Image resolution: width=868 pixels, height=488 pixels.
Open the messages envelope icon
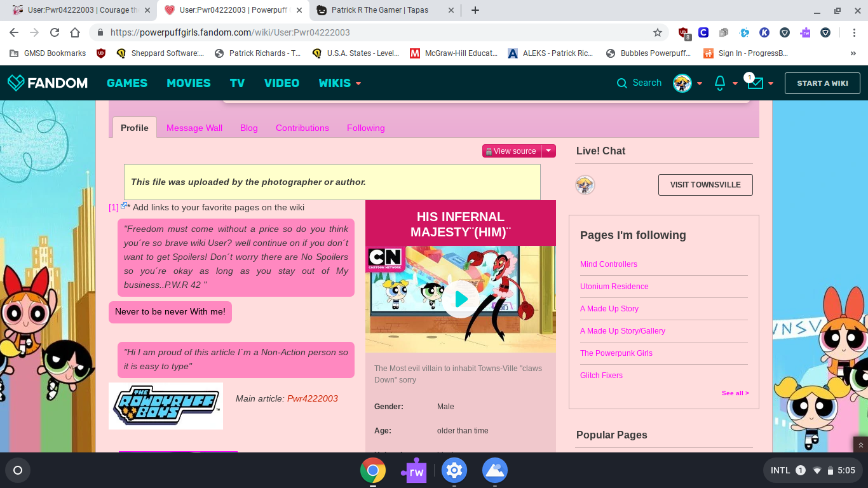(755, 83)
